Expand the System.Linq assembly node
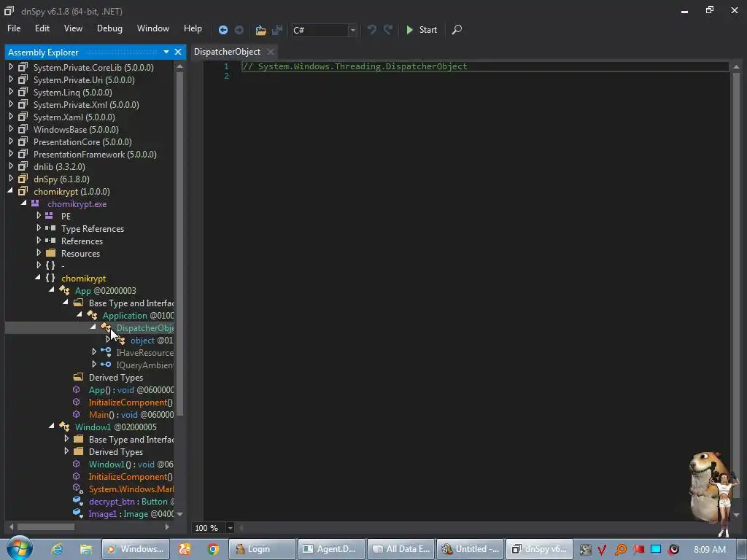Image resolution: width=747 pixels, height=560 pixels. [11, 92]
